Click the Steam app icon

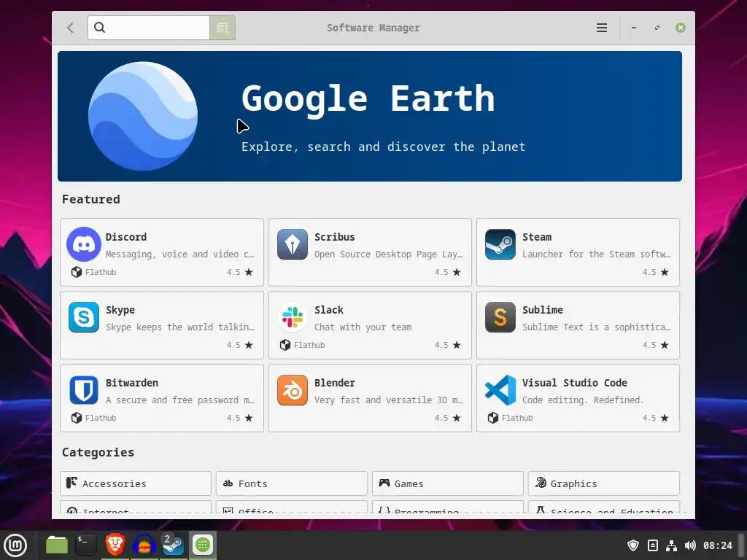pyautogui.click(x=500, y=244)
